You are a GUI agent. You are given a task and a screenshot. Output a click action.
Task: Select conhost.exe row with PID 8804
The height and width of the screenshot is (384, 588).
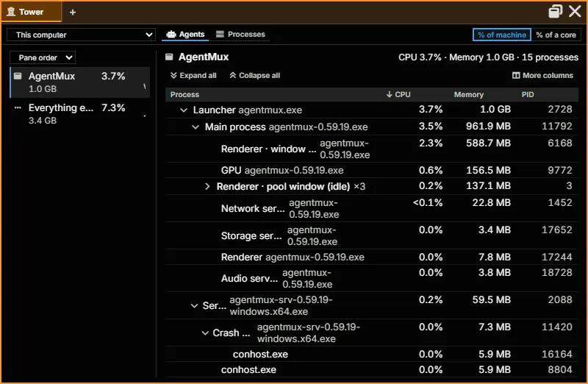coord(372,370)
